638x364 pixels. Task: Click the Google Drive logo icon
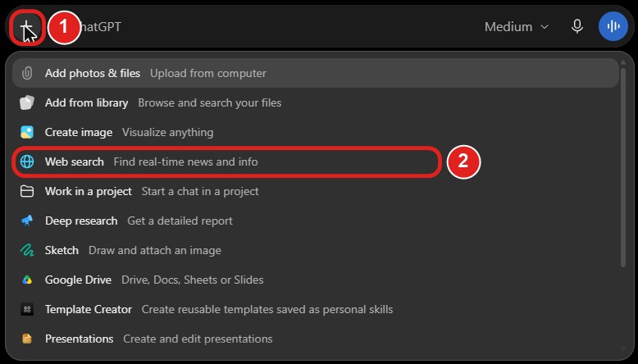27,280
